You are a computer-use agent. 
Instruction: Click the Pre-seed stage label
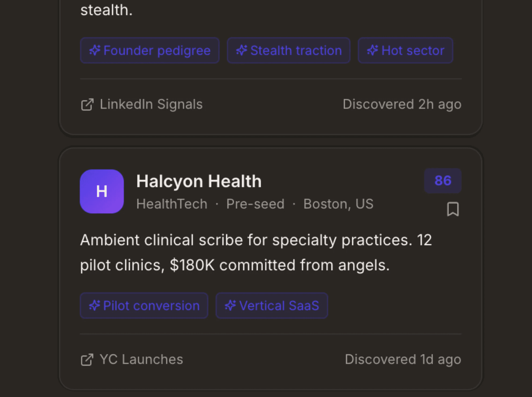pos(255,204)
